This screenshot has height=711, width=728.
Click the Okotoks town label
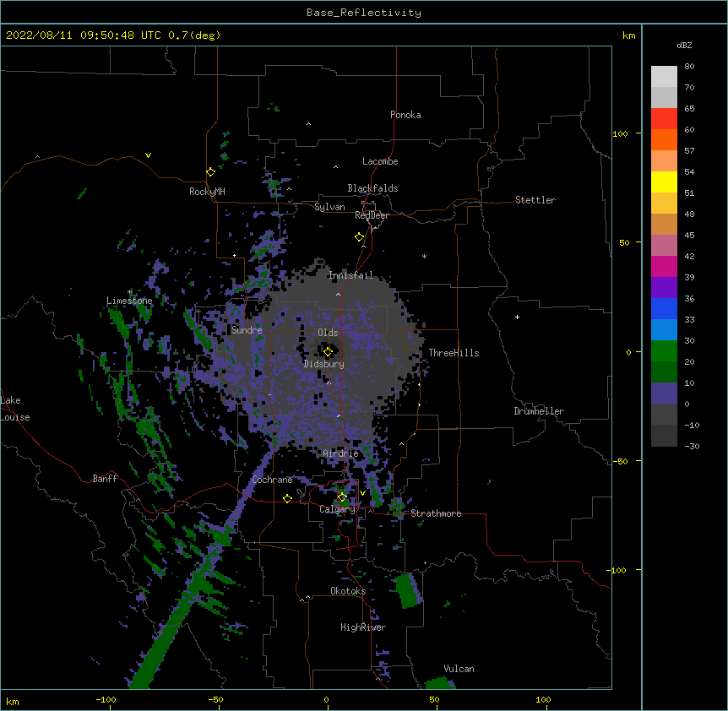pos(348,591)
